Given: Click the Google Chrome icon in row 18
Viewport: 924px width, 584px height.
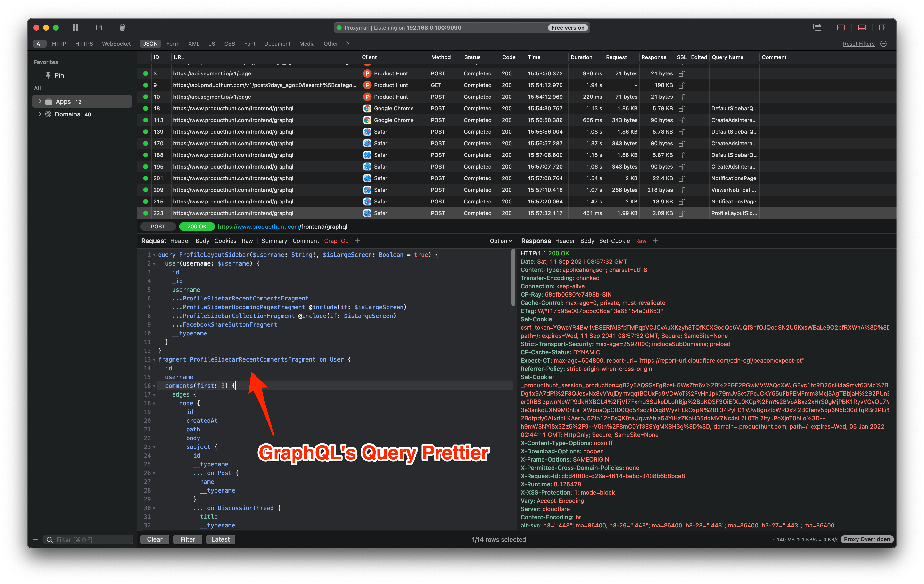Looking at the screenshot, I should (x=367, y=108).
